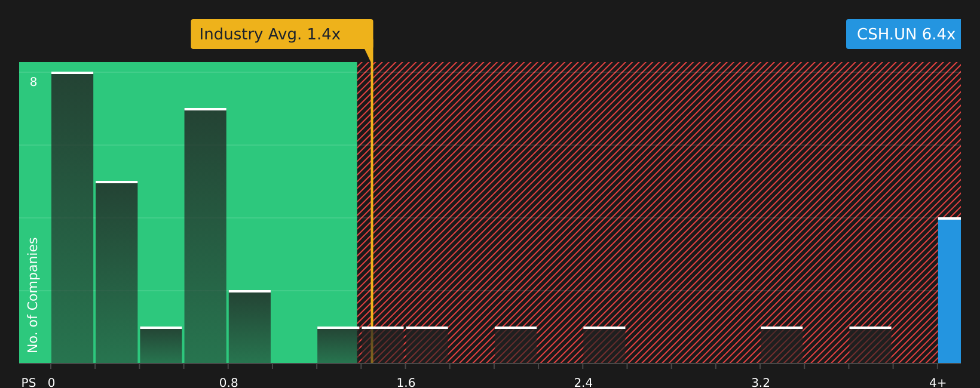Click the x-axis label 3.2
The height and width of the screenshot is (388, 980).
tap(761, 383)
